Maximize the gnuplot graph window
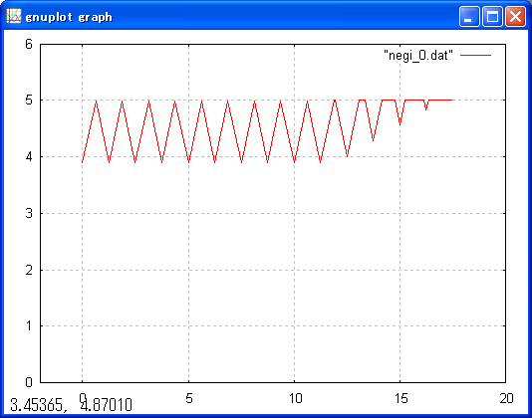This screenshot has height=418, width=532. pos(492,16)
